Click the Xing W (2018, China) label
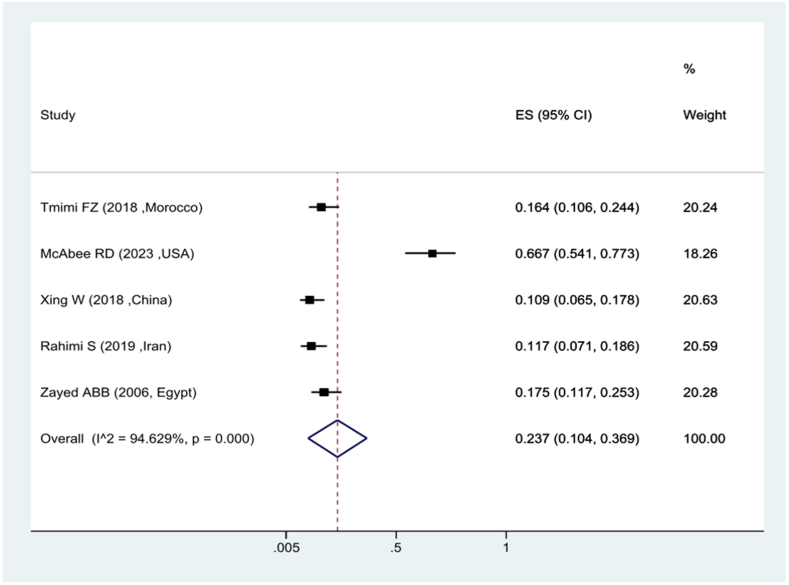This screenshot has height=585, width=789. point(106,300)
